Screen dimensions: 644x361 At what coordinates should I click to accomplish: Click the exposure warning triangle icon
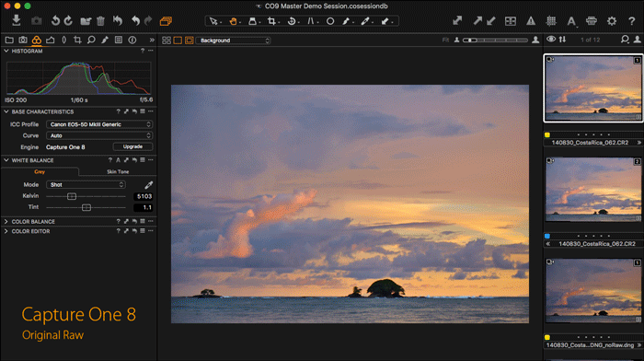coord(531,21)
